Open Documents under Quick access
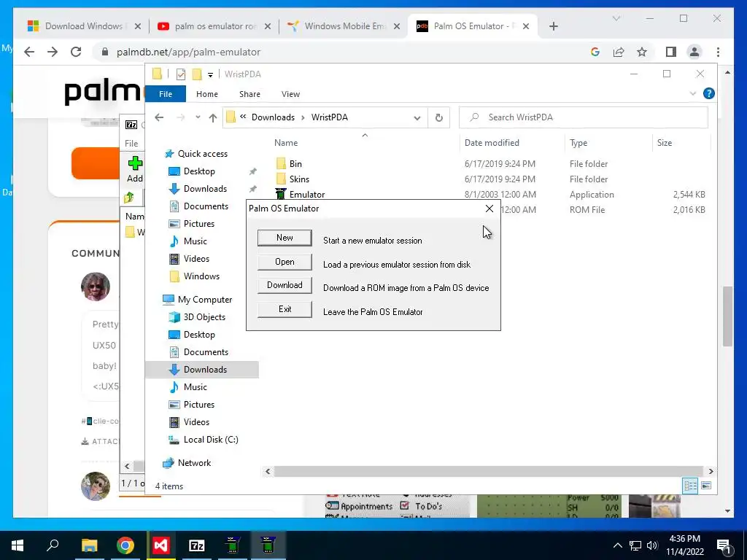 (206, 206)
